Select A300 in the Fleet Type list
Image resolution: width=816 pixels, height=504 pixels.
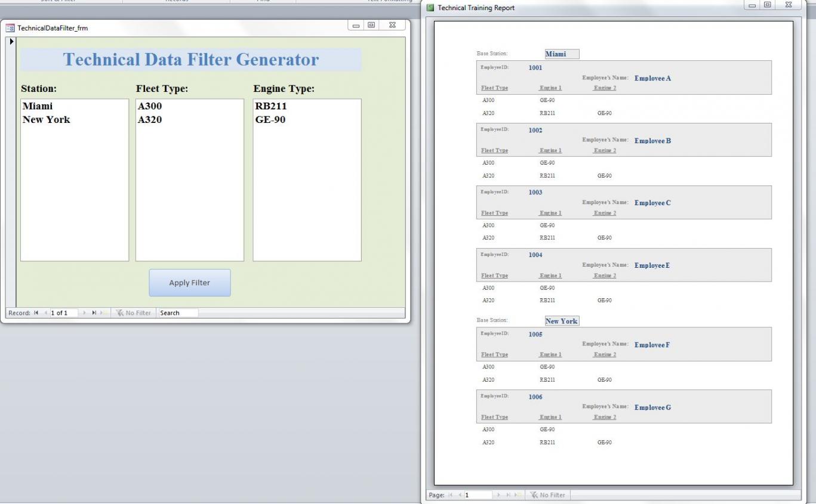pos(190,106)
